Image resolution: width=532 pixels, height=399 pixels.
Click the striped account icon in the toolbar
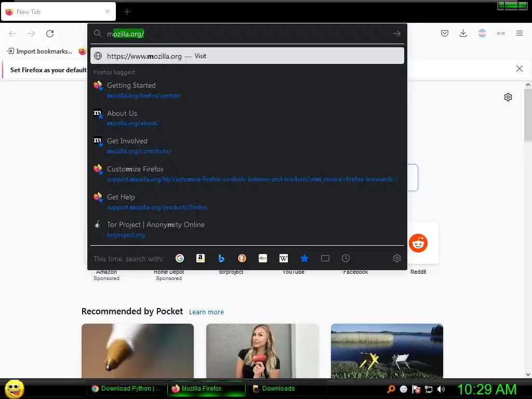(x=482, y=33)
